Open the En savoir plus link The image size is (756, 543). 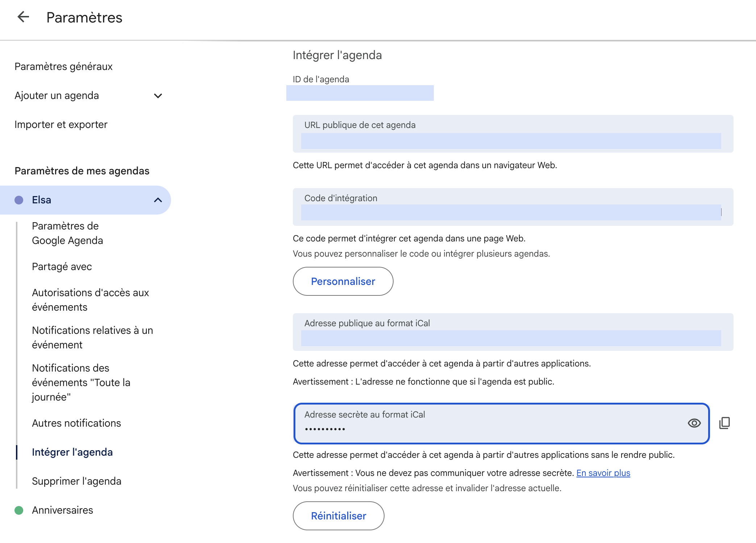pos(603,473)
